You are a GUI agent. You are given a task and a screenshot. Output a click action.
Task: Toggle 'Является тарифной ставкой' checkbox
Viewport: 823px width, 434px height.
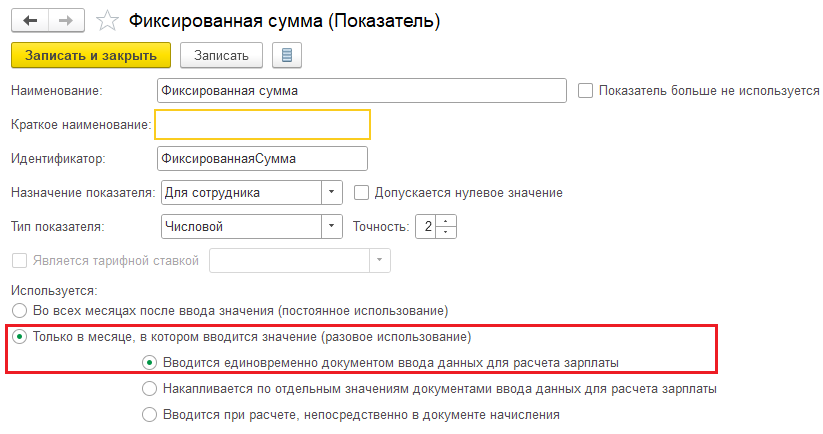coord(19,260)
